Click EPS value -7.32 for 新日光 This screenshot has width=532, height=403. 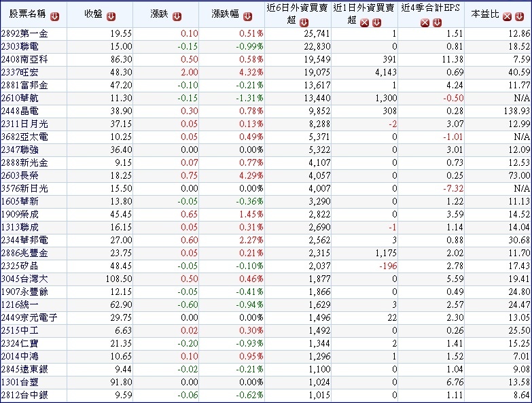[x=453, y=188]
